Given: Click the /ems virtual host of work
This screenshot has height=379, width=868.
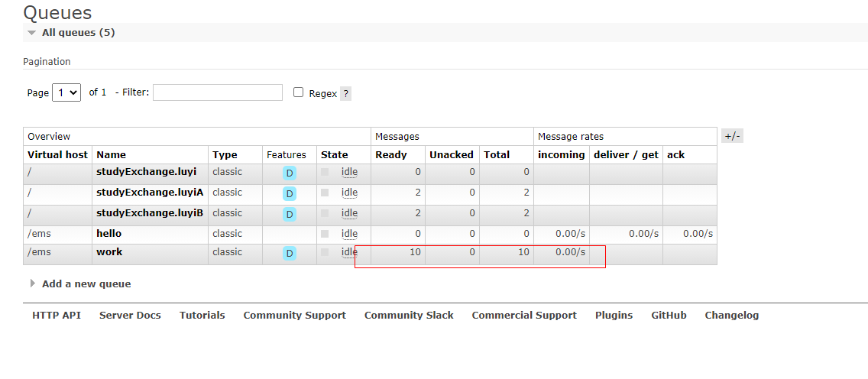Looking at the screenshot, I should (x=39, y=251).
